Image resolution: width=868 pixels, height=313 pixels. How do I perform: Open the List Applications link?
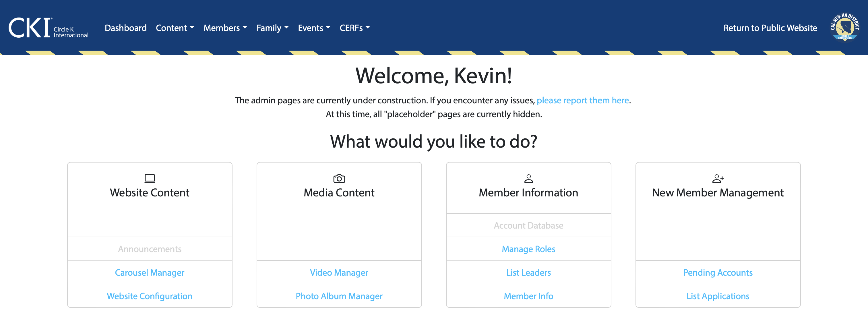718,296
